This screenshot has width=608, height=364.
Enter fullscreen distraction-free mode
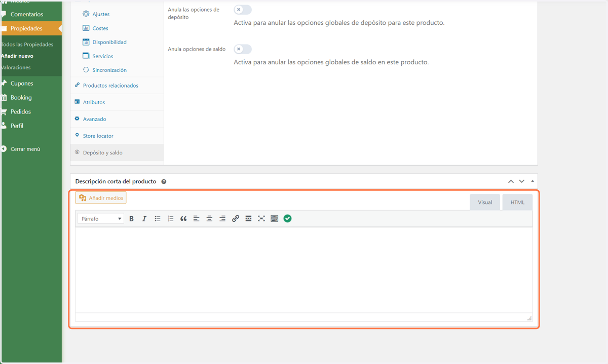coord(261,219)
